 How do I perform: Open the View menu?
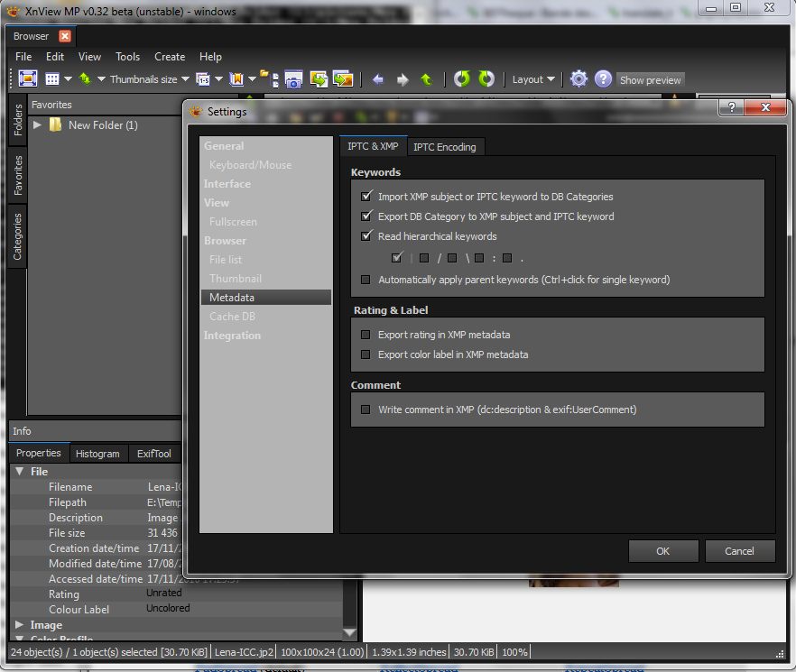pos(89,56)
